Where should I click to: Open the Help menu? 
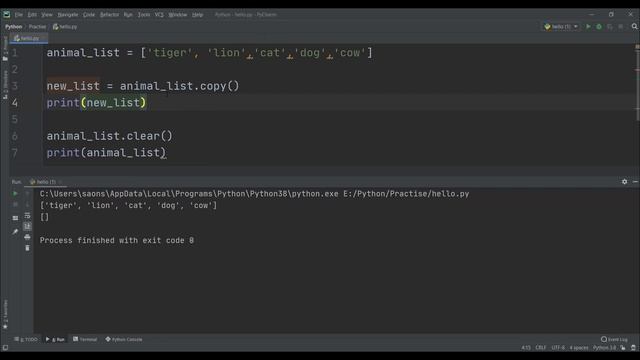198,15
